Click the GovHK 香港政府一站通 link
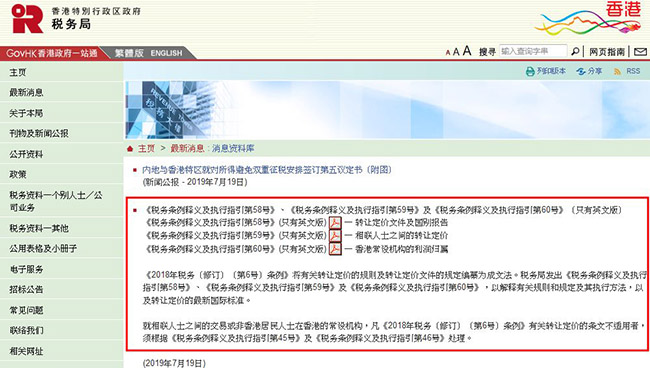Image resolution: width=650 pixels, height=368 pixels. point(52,53)
